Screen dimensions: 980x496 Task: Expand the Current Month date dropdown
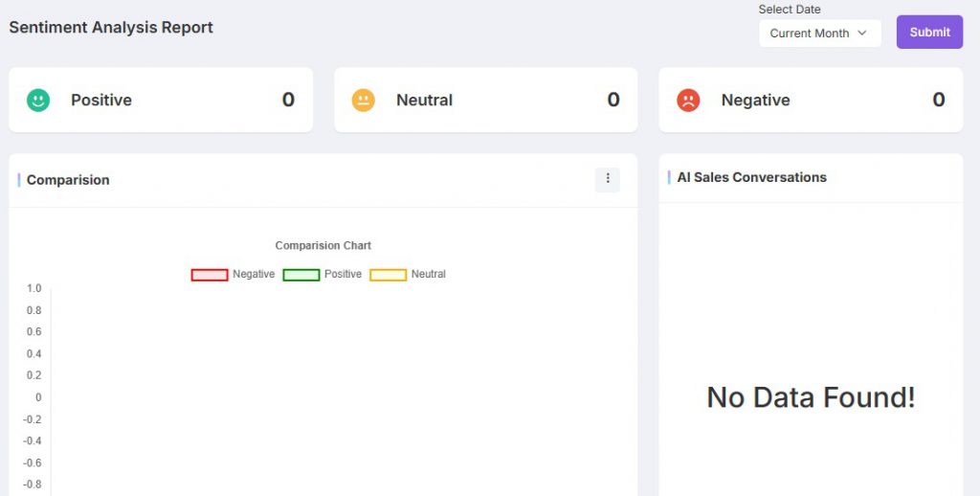819,34
